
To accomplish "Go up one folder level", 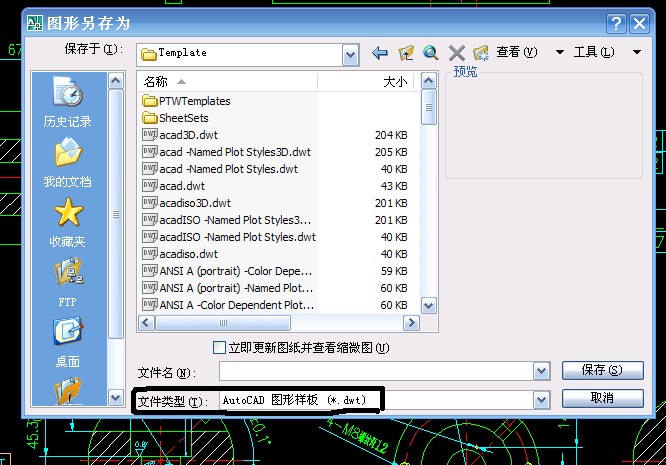I will point(406,53).
